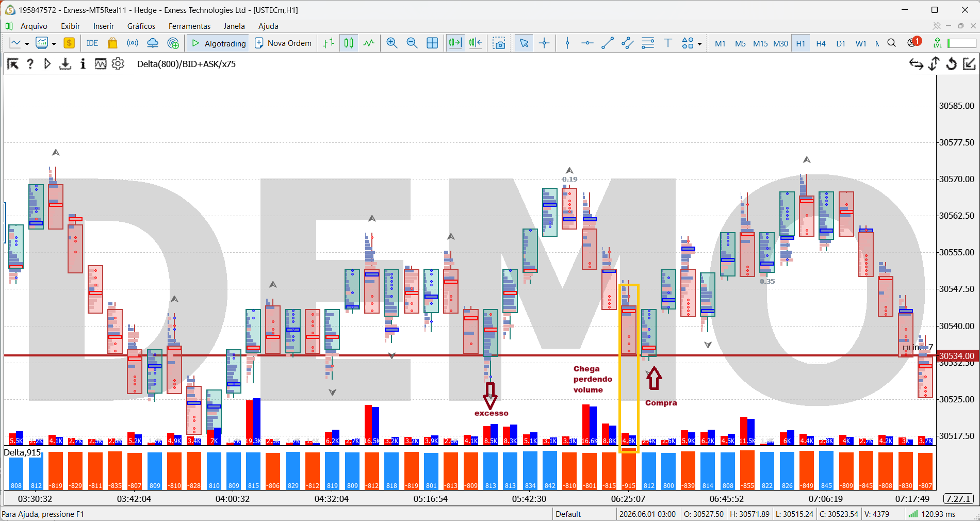980x521 pixels.
Task: Click the info 'i' icon in panel
Action: (x=83, y=64)
